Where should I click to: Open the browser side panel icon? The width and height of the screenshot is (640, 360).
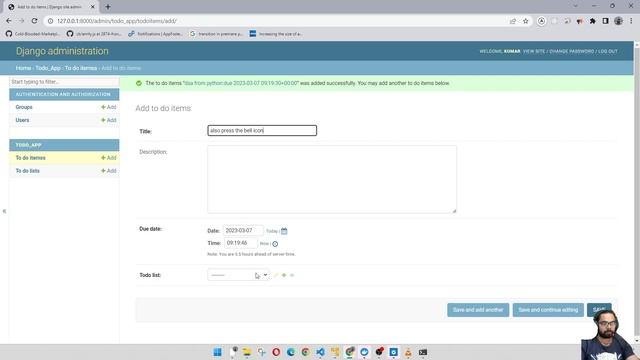[605, 21]
